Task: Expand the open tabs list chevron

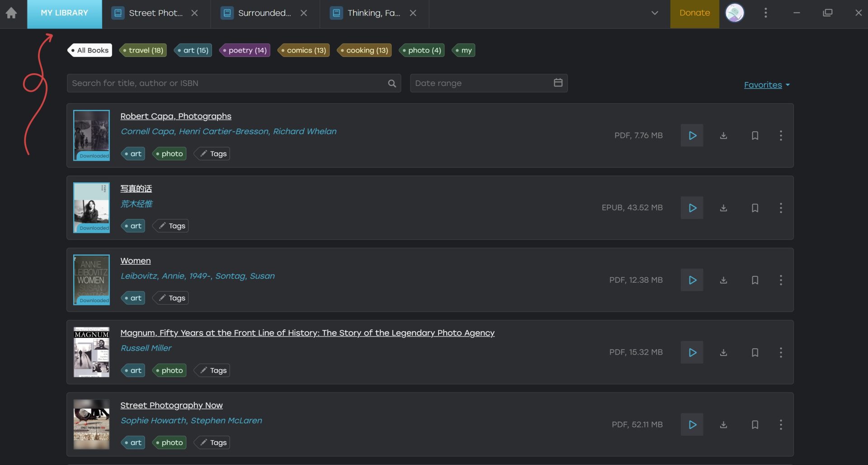Action: pos(654,13)
